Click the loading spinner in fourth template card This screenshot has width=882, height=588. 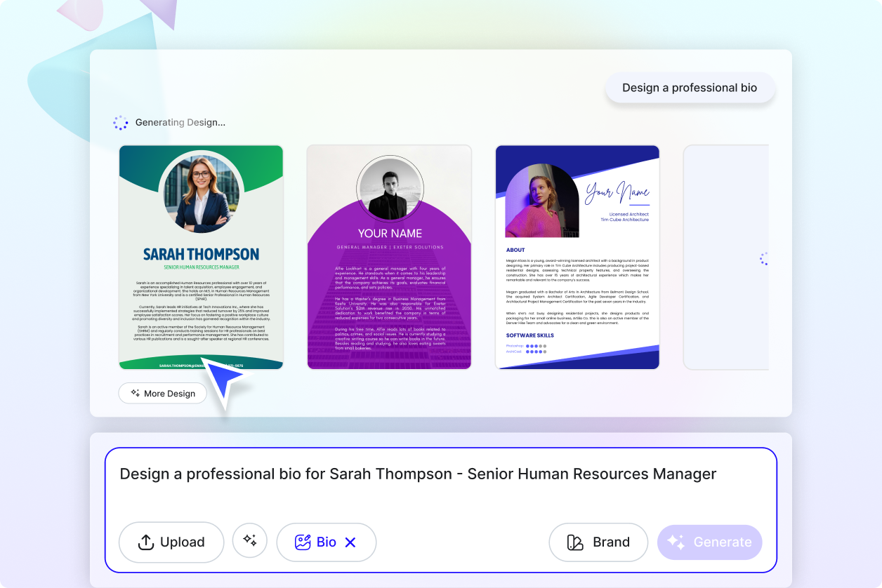pos(764,258)
